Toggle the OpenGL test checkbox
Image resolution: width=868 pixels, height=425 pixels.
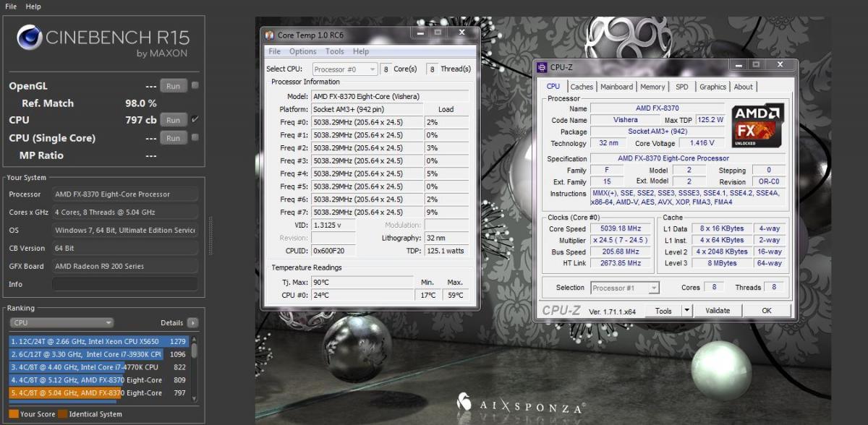point(195,85)
